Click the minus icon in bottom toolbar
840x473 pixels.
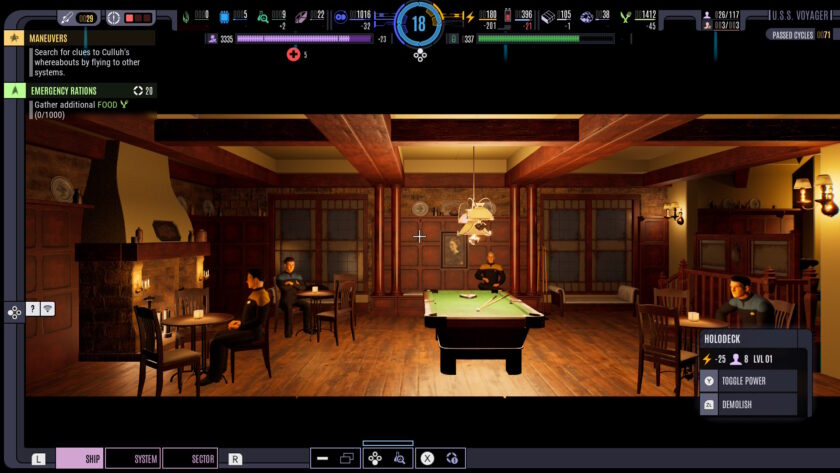pyautogui.click(x=322, y=459)
